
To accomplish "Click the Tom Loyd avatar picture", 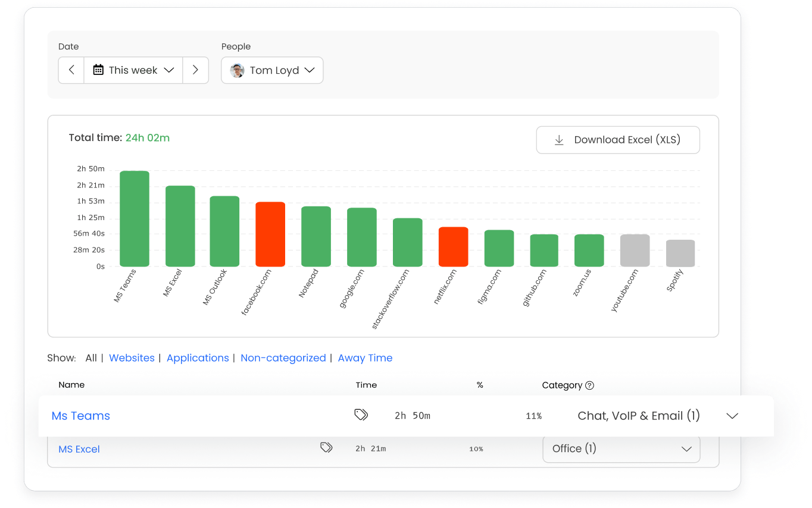I will 238,70.
